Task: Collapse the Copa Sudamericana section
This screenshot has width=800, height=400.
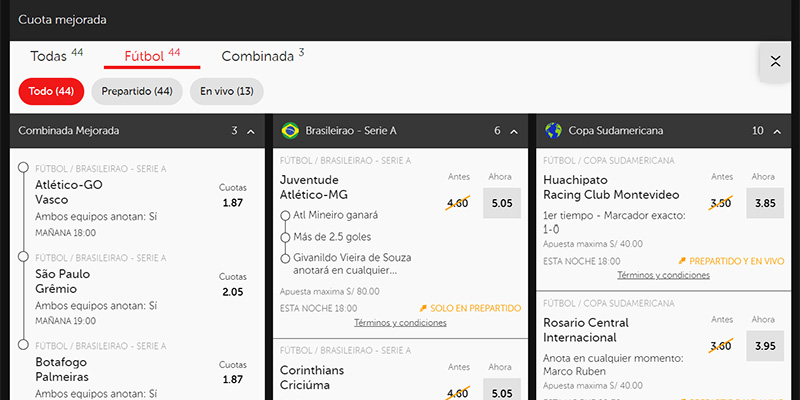Action: coord(777,131)
